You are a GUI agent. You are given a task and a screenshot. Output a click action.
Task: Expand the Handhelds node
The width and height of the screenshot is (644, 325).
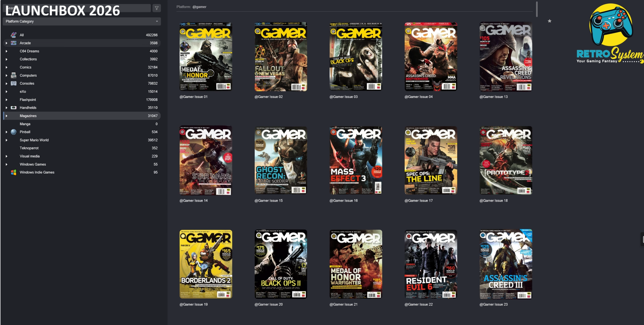tap(7, 108)
